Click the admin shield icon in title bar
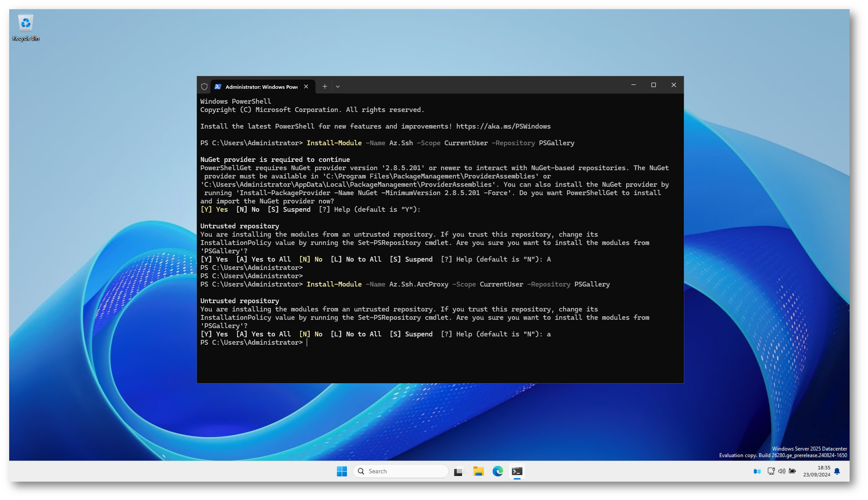The height and width of the screenshot is (500, 868). (x=204, y=87)
